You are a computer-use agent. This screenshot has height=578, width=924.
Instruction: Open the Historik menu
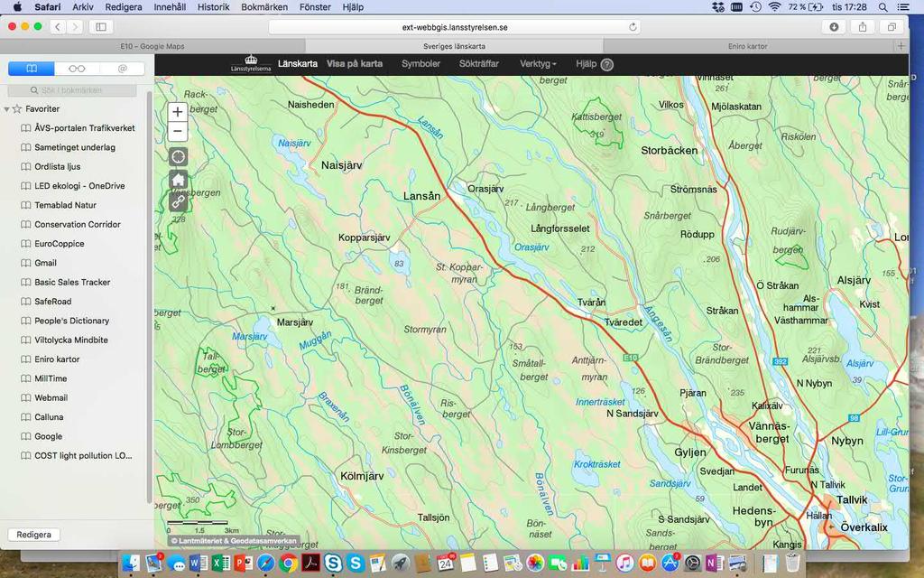pos(213,7)
